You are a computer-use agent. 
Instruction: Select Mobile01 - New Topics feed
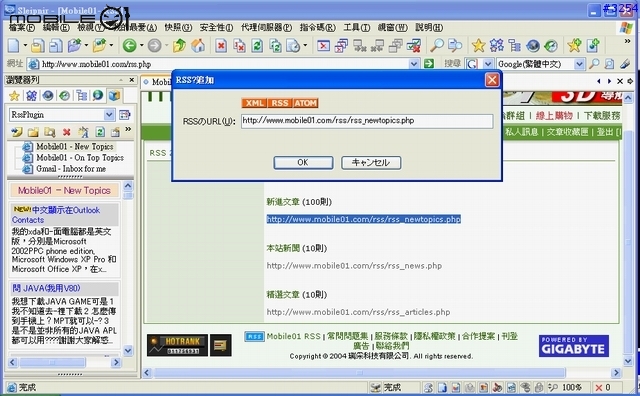(x=75, y=147)
